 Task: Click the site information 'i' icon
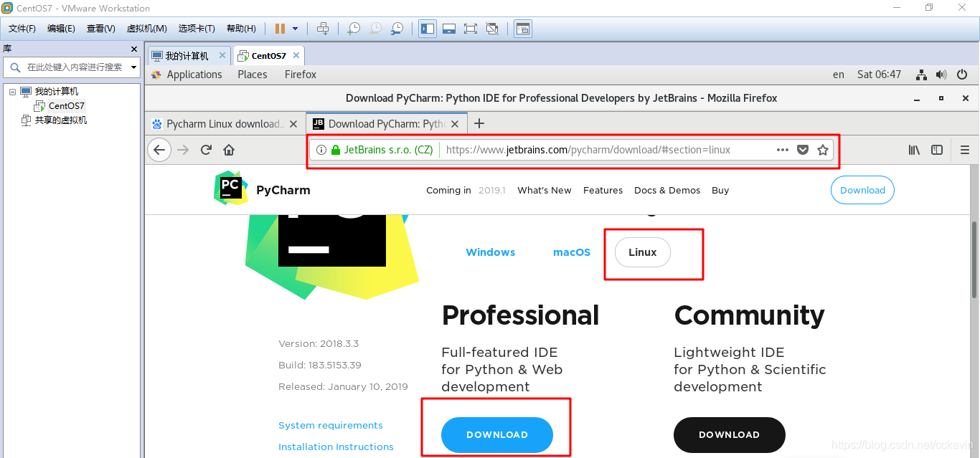pyautogui.click(x=321, y=150)
